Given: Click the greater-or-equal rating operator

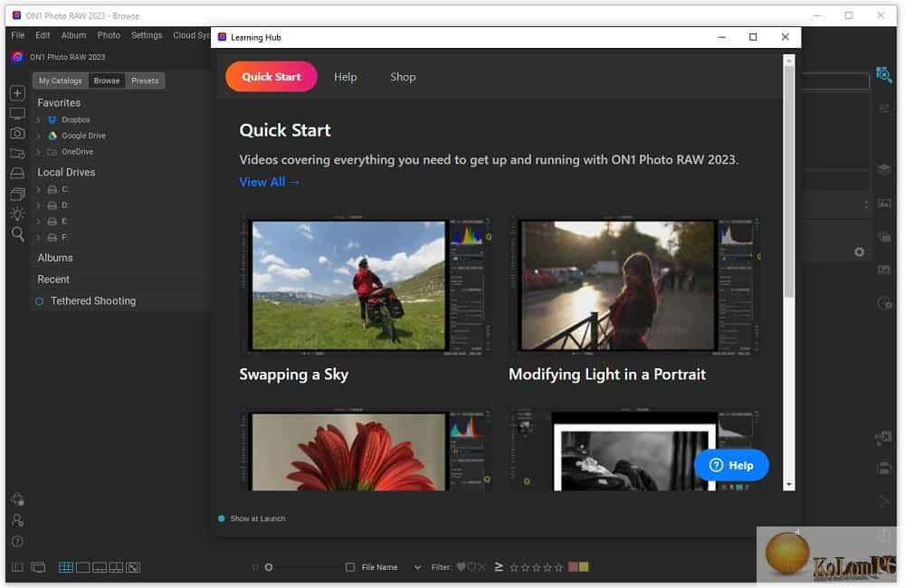Looking at the screenshot, I should (499, 567).
